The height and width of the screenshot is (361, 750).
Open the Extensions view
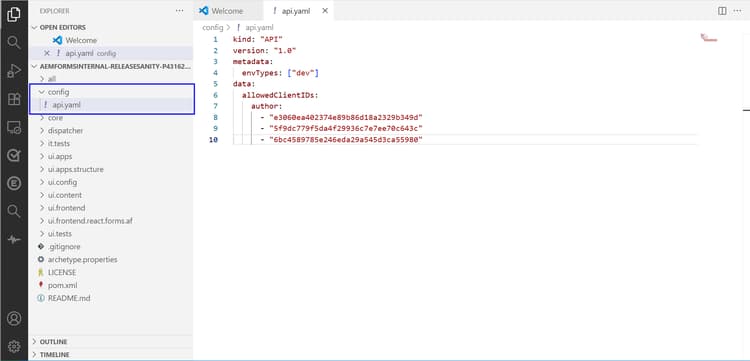pyautogui.click(x=14, y=99)
